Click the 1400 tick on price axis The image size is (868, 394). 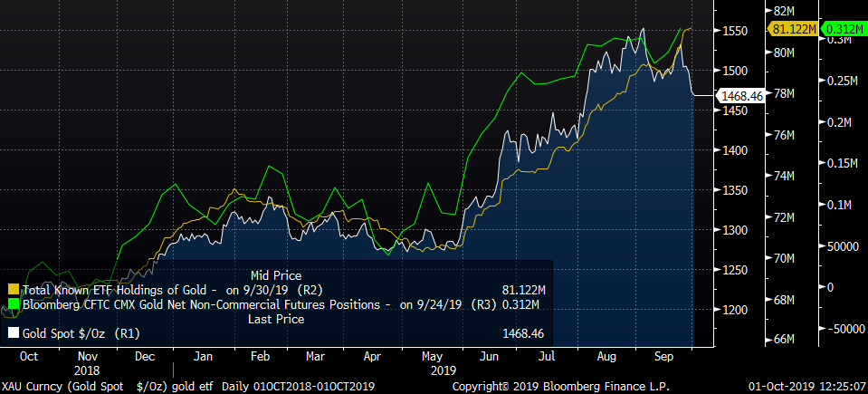pyautogui.click(x=735, y=150)
